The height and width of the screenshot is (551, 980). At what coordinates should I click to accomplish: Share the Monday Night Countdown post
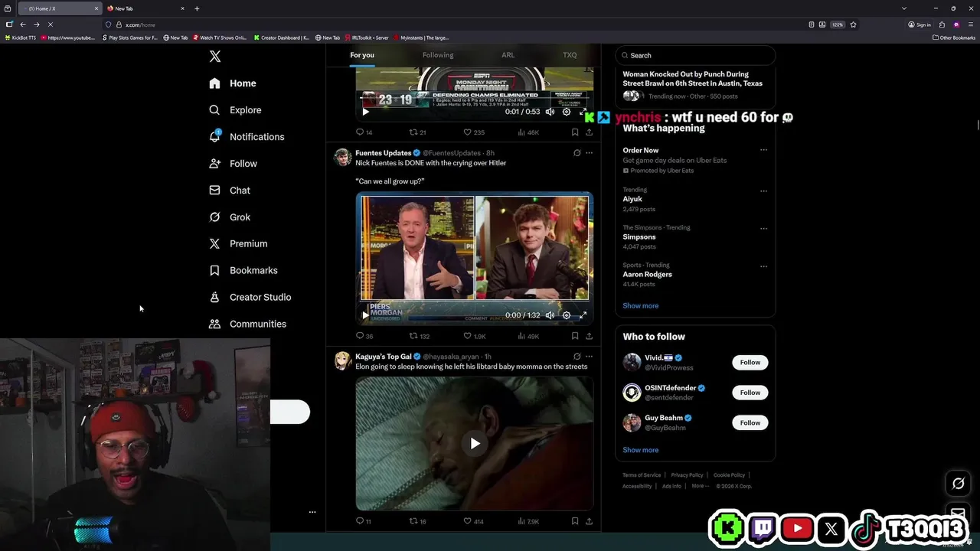point(589,132)
